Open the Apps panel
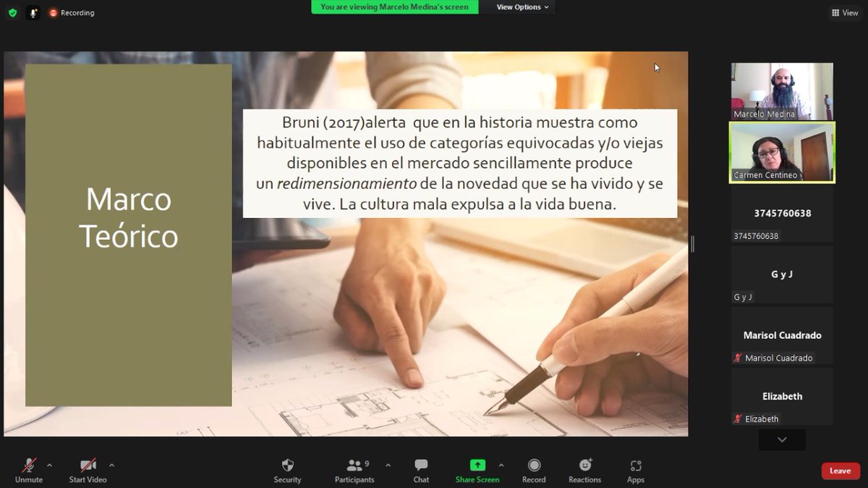Screen dimensions: 868x488 [636, 471]
